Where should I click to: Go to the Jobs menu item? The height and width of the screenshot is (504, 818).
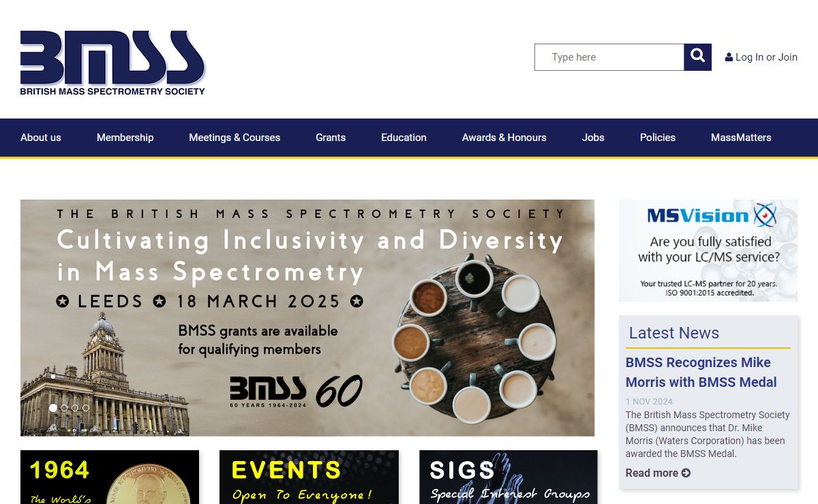point(593,138)
